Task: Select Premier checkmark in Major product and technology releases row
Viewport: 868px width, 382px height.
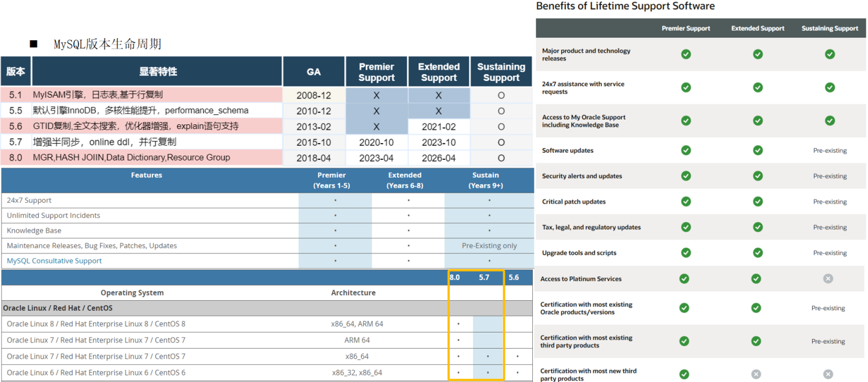Action: pyautogui.click(x=686, y=54)
